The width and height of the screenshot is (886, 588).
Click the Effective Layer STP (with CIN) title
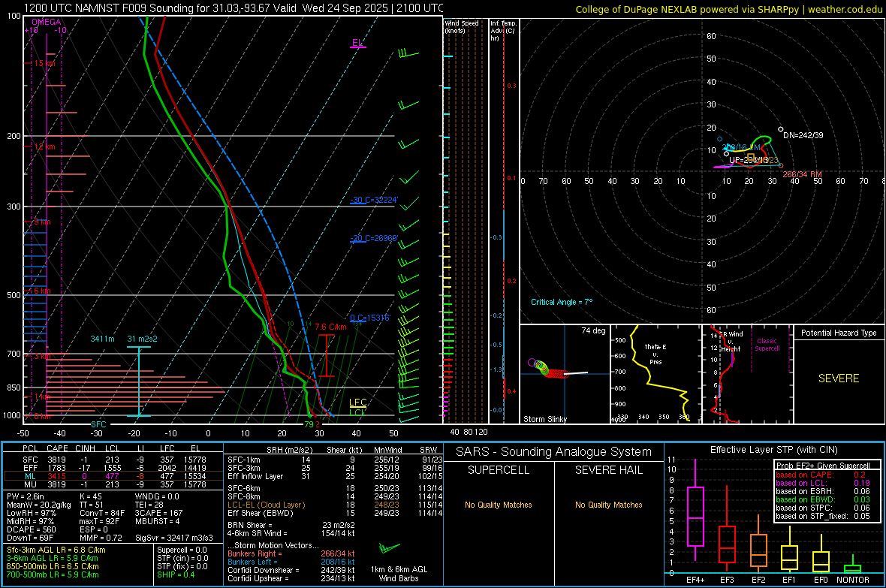(x=773, y=450)
